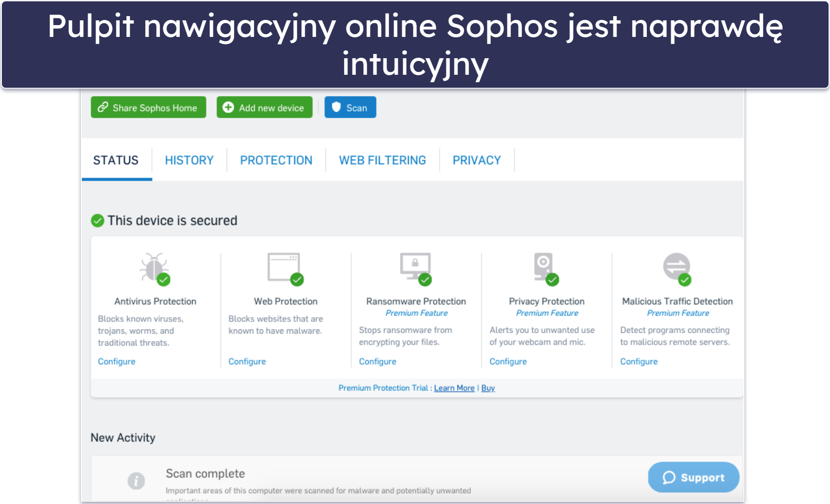Click Add new device button
The image size is (830, 504).
[265, 107]
